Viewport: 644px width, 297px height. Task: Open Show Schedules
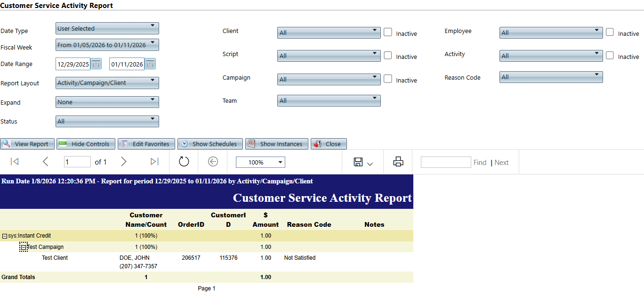click(210, 144)
